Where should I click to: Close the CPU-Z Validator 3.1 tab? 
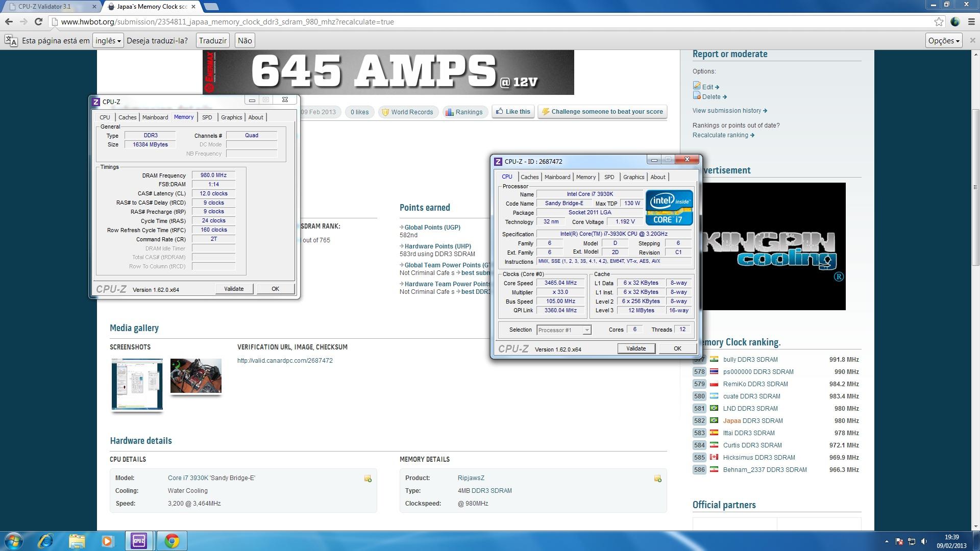pyautogui.click(x=94, y=7)
